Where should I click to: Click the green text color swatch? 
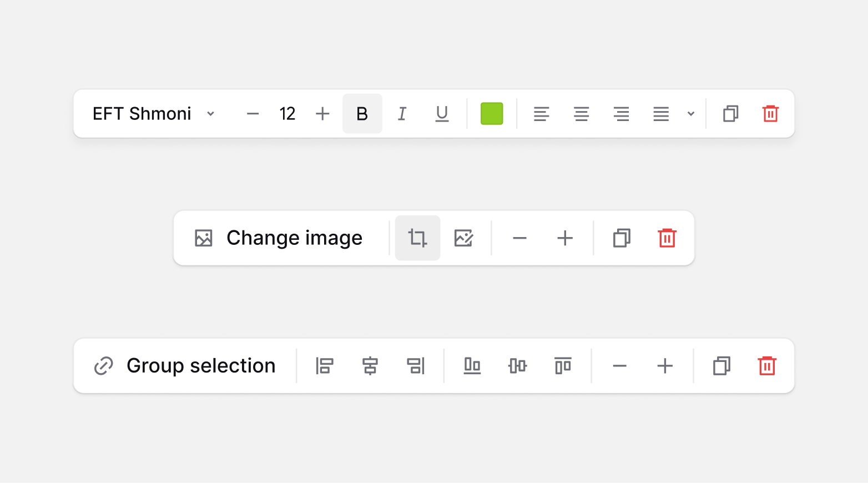point(492,114)
